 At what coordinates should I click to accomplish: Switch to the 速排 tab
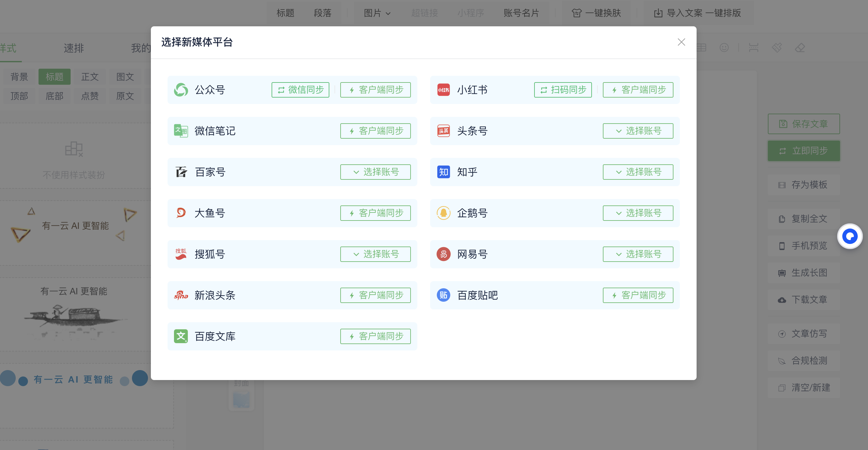point(74,48)
